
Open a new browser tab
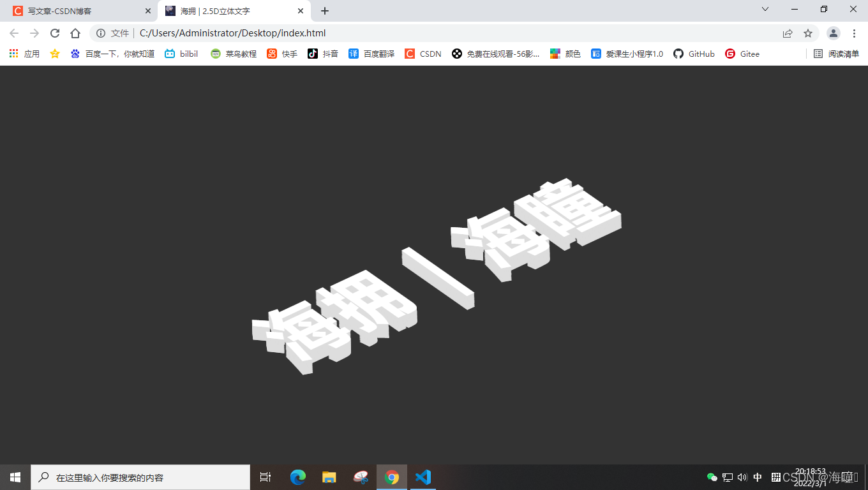(325, 11)
